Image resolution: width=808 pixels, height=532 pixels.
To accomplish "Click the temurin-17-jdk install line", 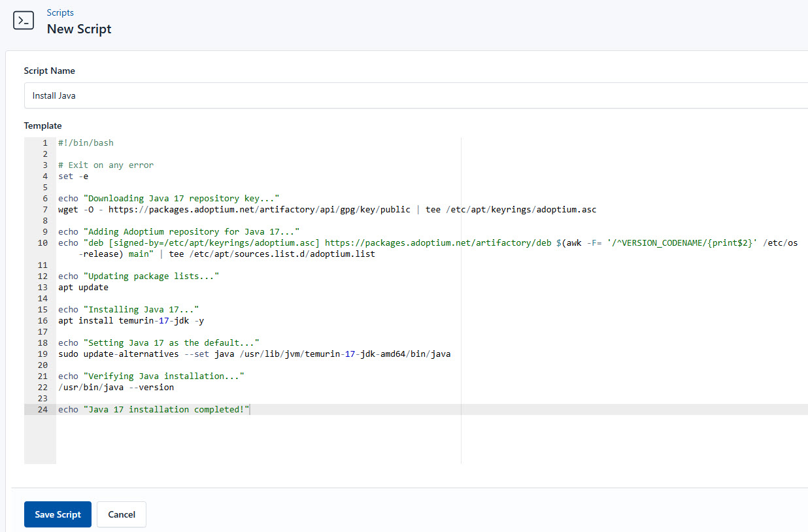I will coord(131,320).
